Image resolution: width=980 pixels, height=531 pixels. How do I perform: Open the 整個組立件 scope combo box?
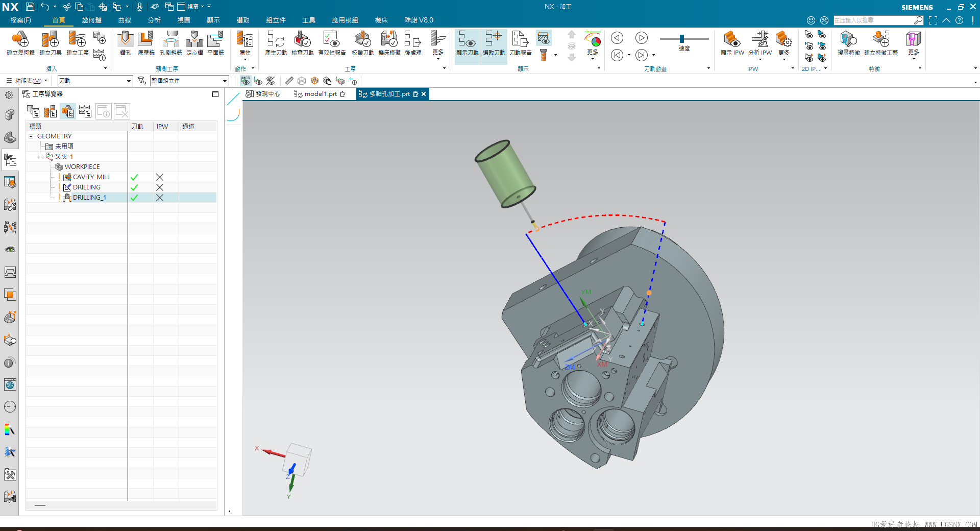click(189, 81)
